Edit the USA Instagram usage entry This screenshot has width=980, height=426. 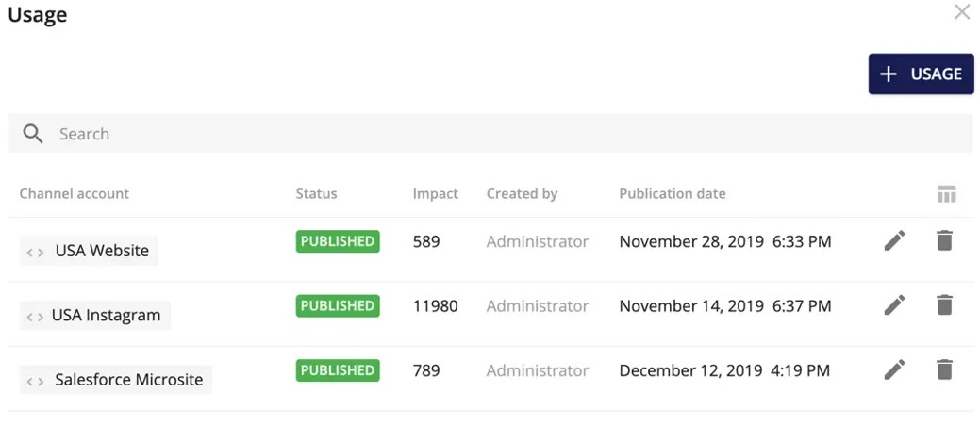tap(894, 305)
